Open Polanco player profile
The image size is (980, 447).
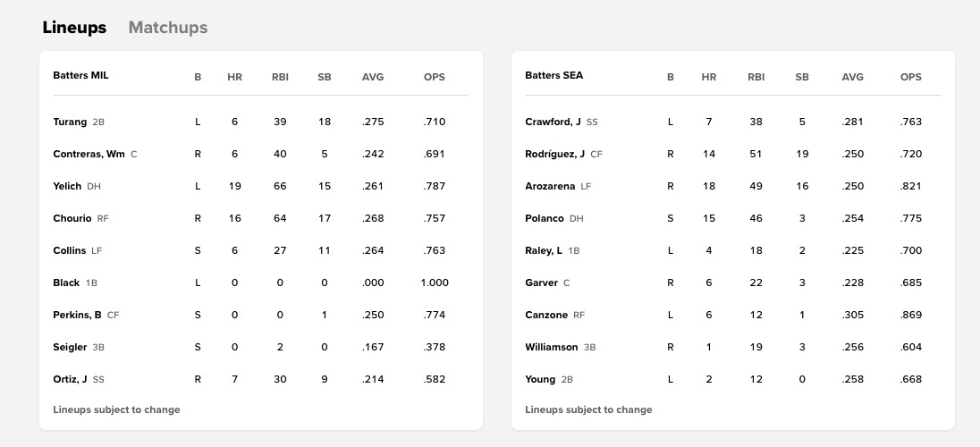tap(545, 218)
